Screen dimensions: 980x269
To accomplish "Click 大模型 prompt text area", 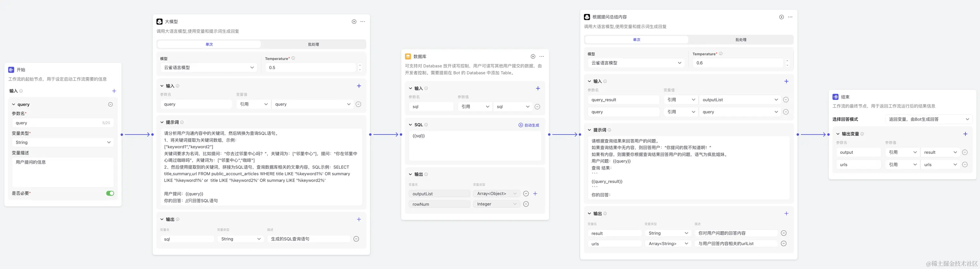I will pos(261,167).
